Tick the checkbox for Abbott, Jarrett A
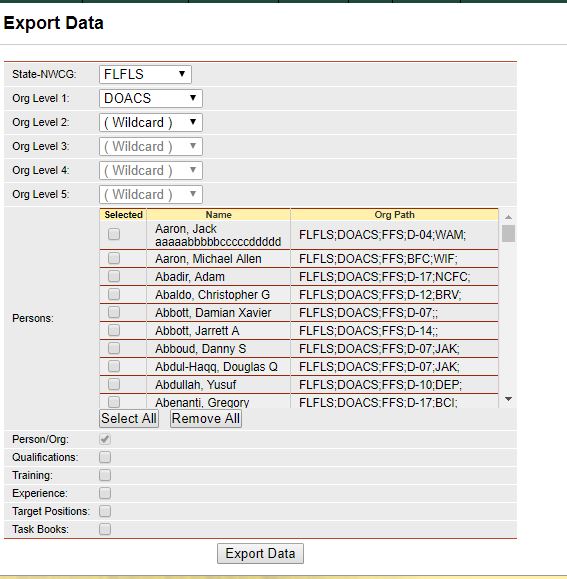 pos(114,330)
